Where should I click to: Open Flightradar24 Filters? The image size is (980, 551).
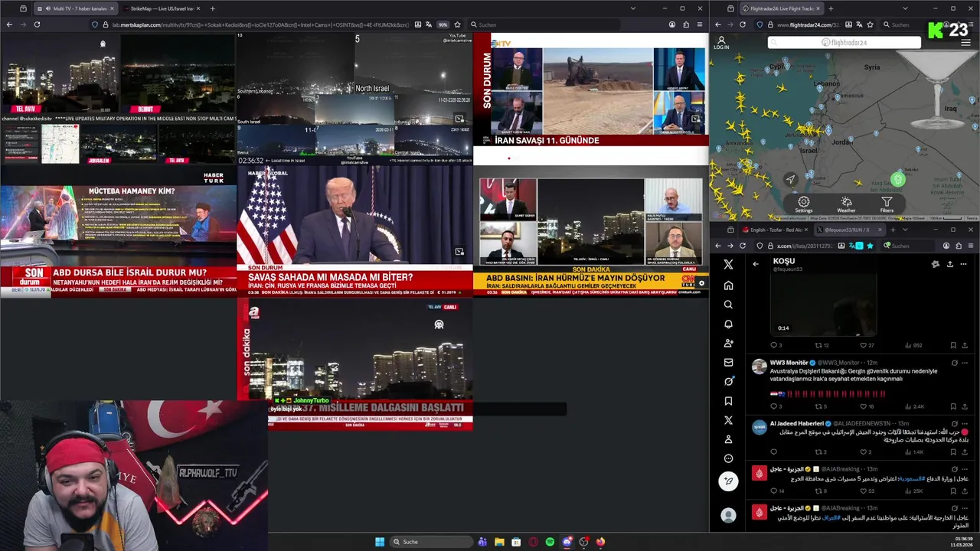tap(887, 205)
